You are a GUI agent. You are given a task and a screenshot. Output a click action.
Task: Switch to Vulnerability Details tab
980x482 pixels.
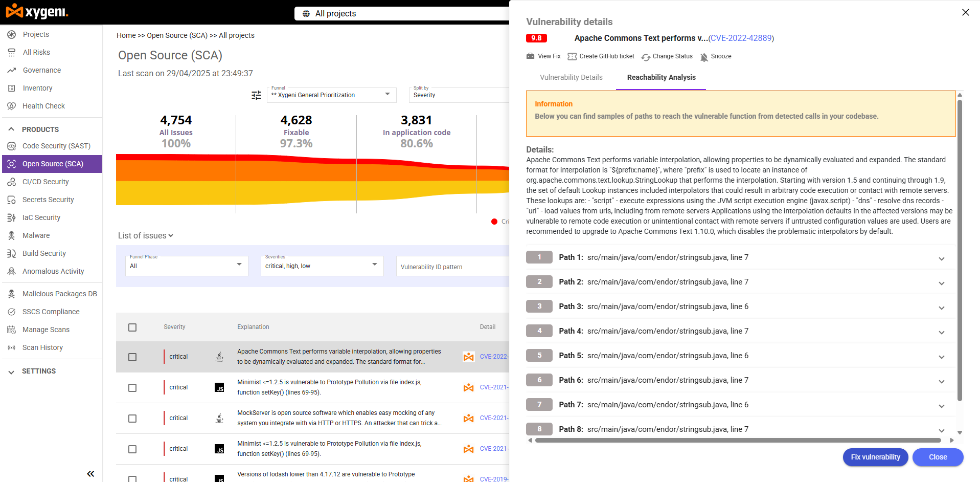point(571,77)
